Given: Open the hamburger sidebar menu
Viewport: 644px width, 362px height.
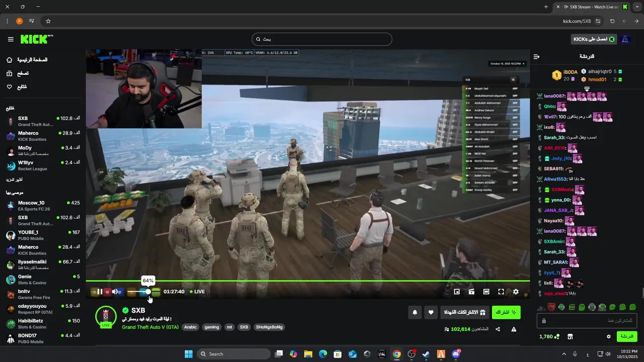Looking at the screenshot, I should (11, 39).
